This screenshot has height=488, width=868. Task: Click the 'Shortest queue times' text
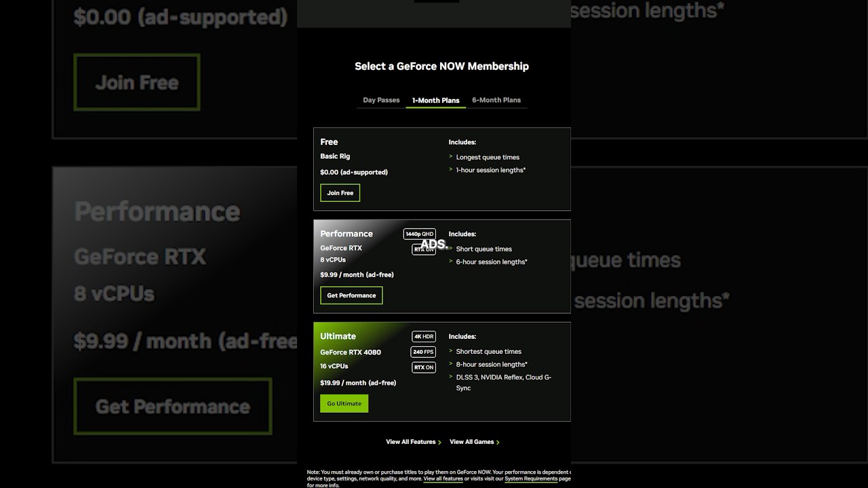488,352
